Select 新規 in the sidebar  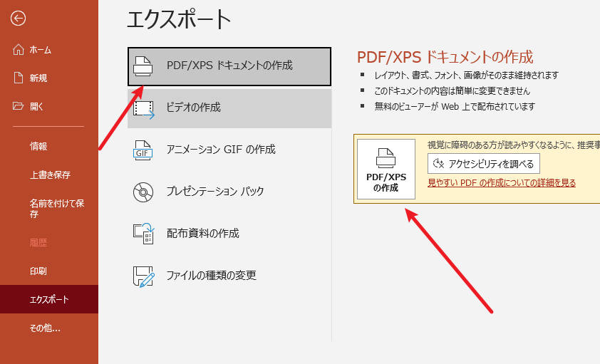[49, 78]
